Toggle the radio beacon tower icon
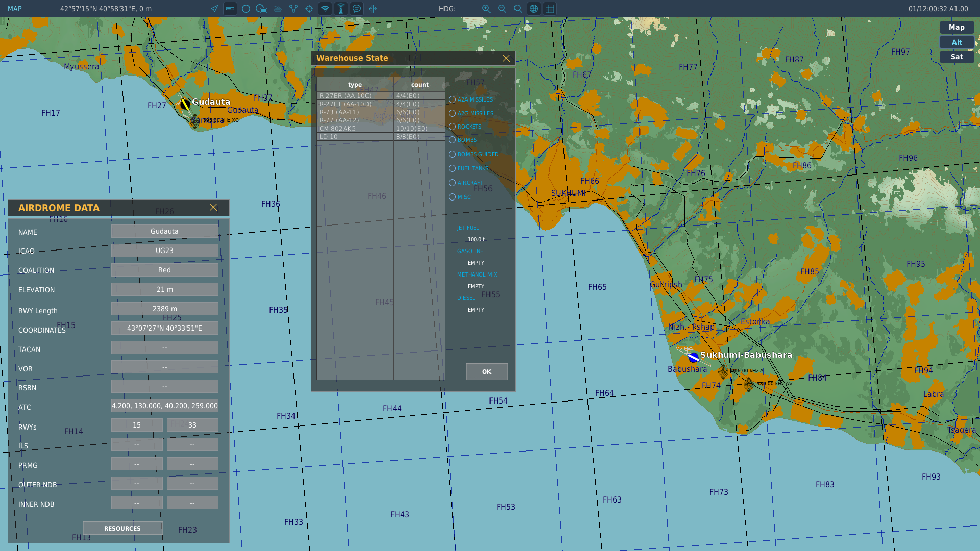980x551 pixels. pyautogui.click(x=341, y=9)
